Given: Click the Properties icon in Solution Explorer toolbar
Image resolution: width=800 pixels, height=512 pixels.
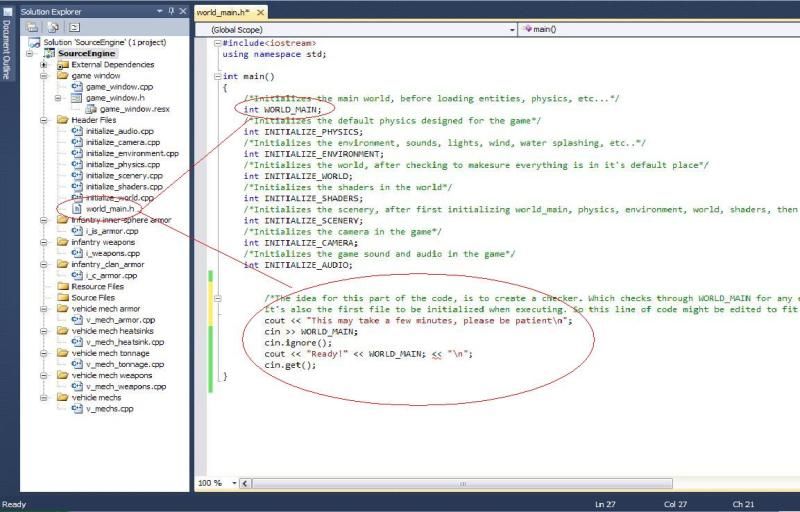Looking at the screenshot, I should pos(32,27).
